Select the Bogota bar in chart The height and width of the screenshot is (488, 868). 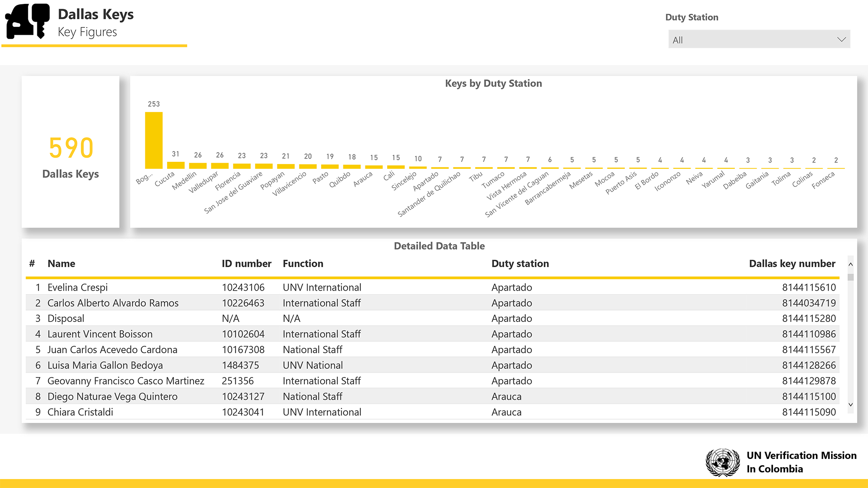[x=154, y=140]
